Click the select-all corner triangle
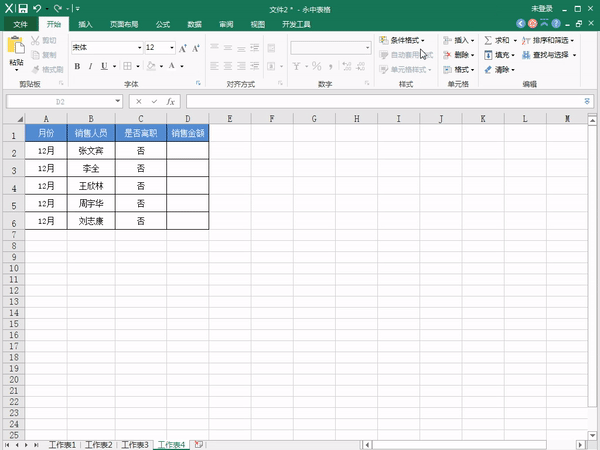The width and height of the screenshot is (600, 450). [x=19, y=119]
